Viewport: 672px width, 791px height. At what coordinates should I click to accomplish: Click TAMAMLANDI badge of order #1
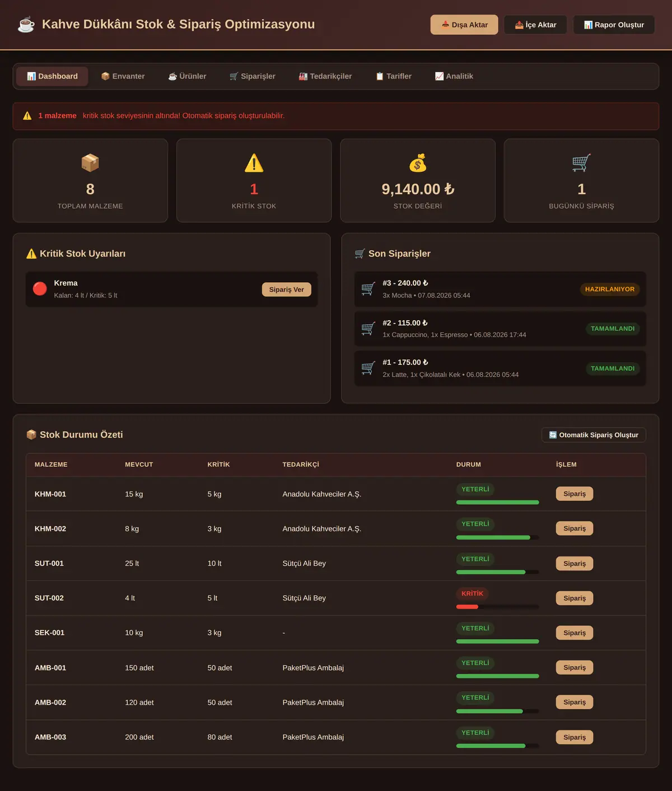[x=613, y=368]
